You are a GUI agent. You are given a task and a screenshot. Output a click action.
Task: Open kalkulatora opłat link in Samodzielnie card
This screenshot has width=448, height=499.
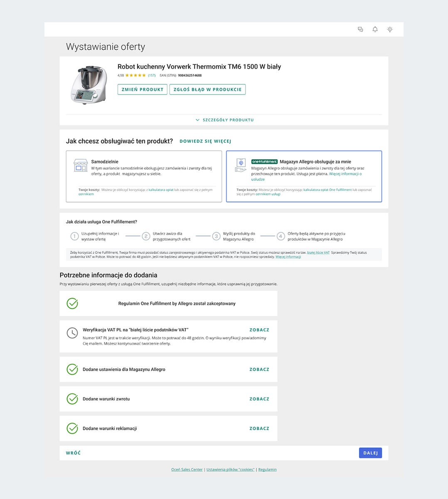161,190
